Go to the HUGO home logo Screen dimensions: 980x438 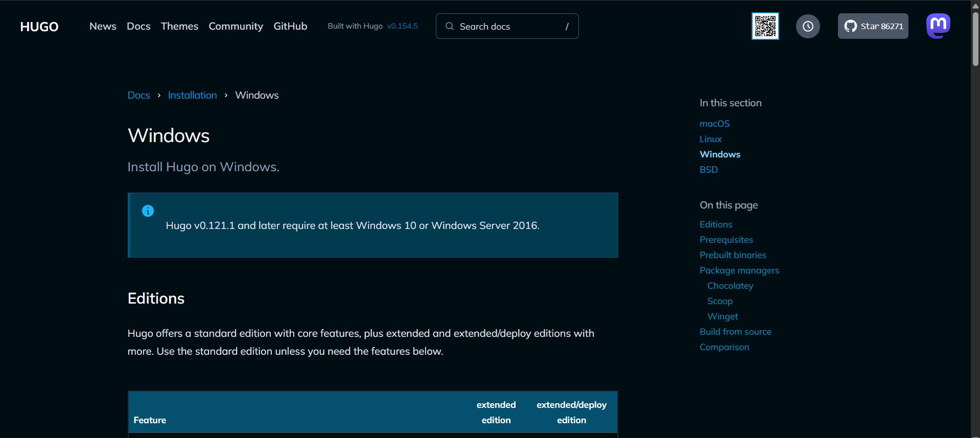pyautogui.click(x=39, y=27)
